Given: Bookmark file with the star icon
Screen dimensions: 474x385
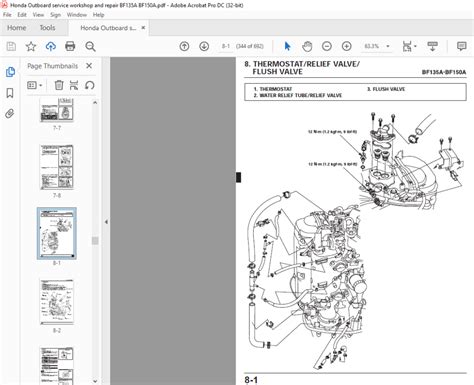Looking at the screenshot, I should (x=31, y=46).
